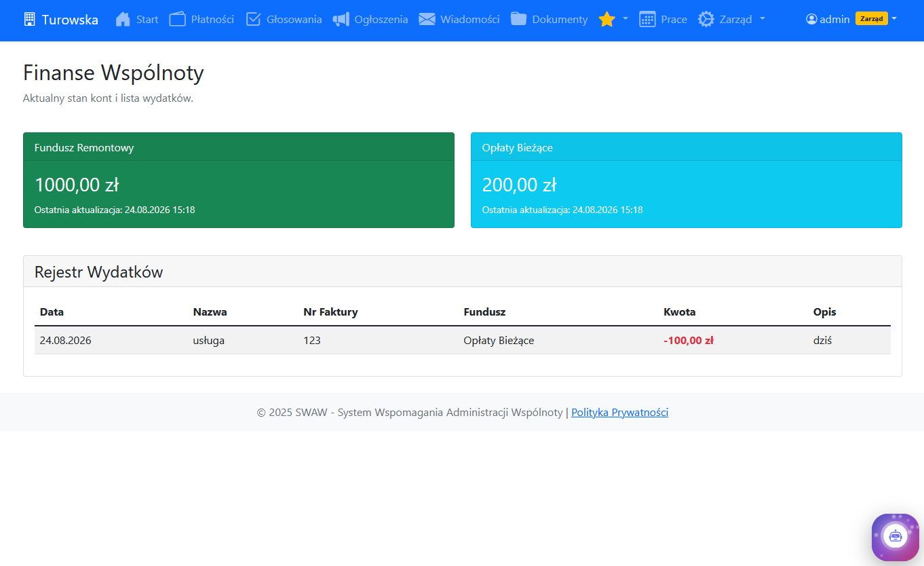Click the Turowska building logo icon

click(x=29, y=19)
